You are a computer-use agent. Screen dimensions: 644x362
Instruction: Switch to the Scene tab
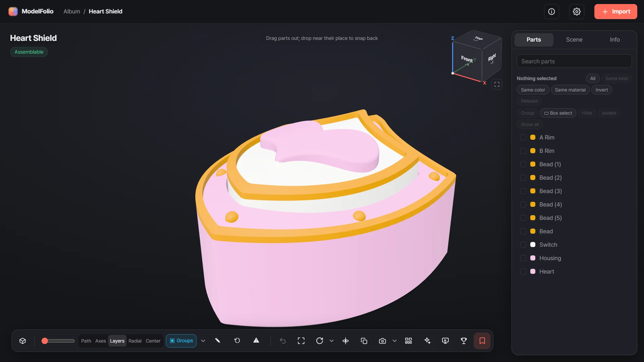574,40
